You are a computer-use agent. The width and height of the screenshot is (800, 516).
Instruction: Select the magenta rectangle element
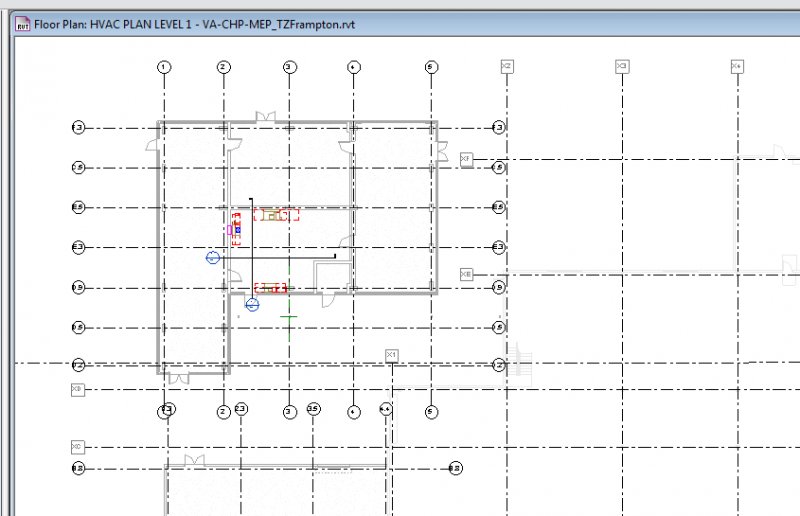pos(230,230)
